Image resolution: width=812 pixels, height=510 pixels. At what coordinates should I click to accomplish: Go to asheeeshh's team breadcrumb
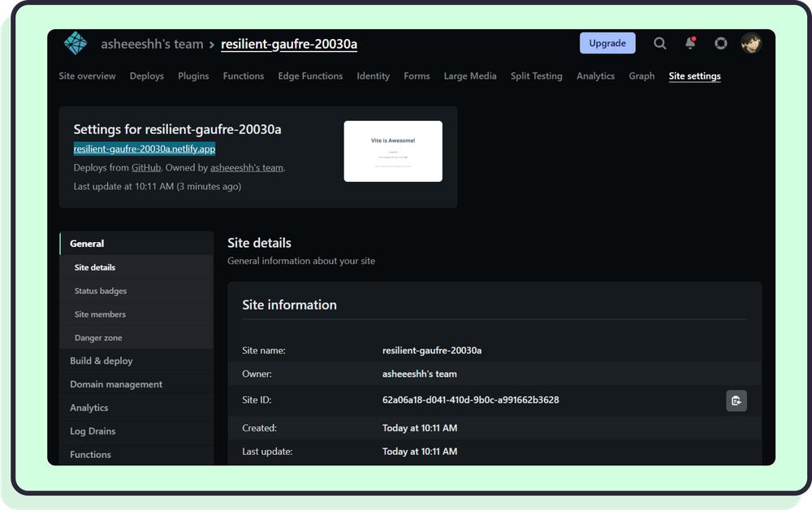[152, 45]
